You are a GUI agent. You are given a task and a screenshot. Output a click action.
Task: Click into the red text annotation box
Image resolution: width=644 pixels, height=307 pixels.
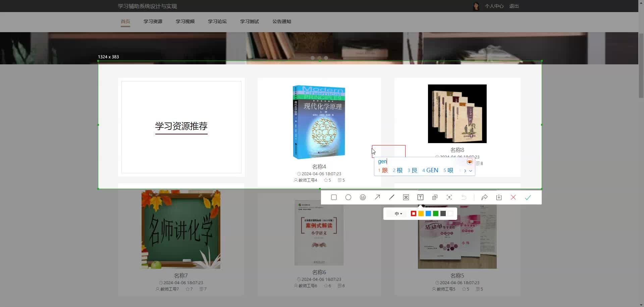tap(389, 151)
